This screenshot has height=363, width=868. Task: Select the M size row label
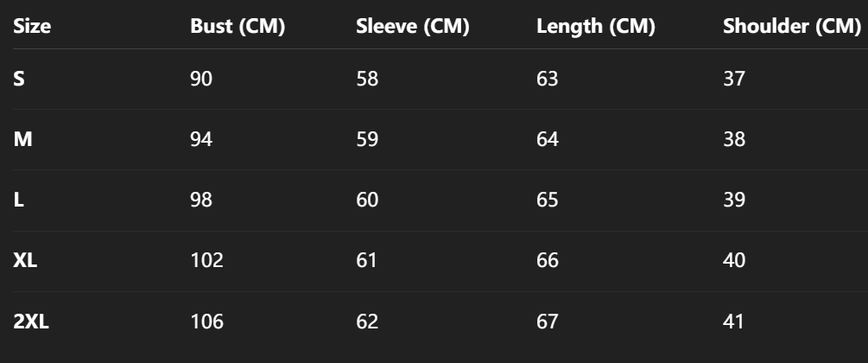coord(22,140)
